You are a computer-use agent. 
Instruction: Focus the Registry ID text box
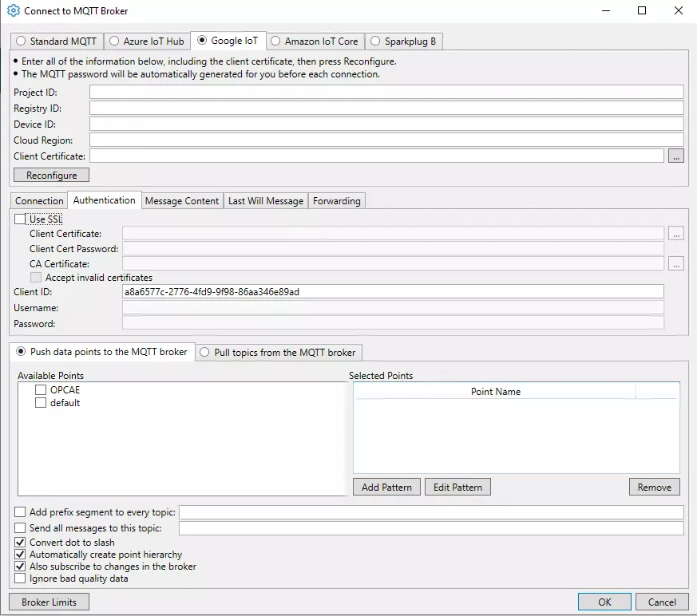pyautogui.click(x=386, y=108)
